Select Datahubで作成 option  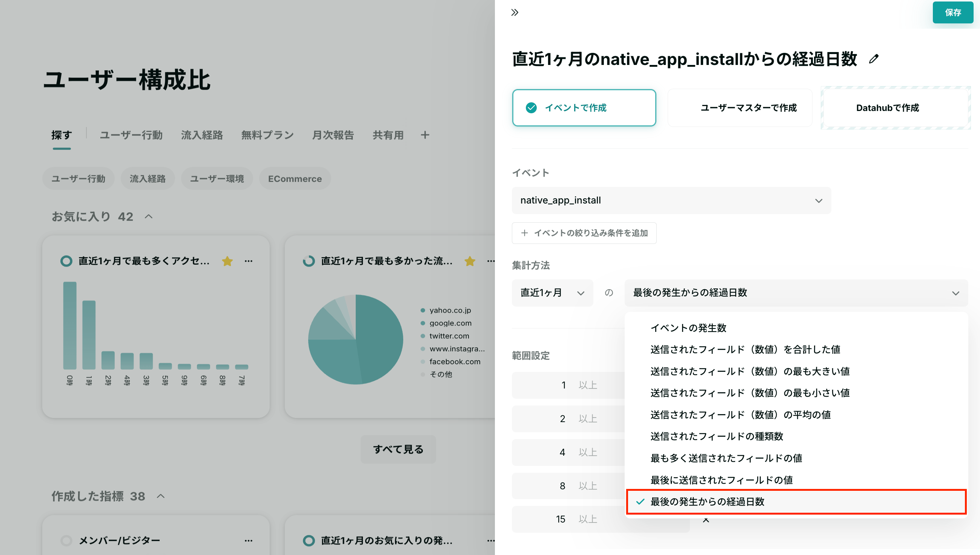point(895,108)
